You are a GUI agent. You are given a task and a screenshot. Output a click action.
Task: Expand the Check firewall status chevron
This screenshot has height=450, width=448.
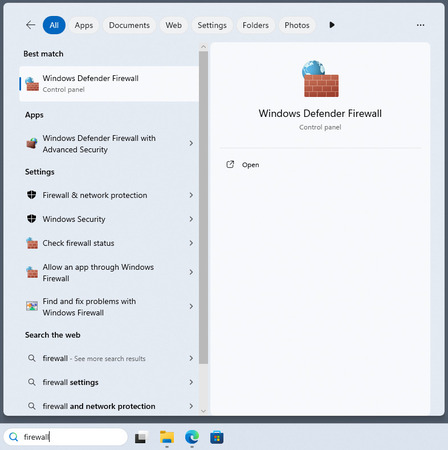(191, 243)
